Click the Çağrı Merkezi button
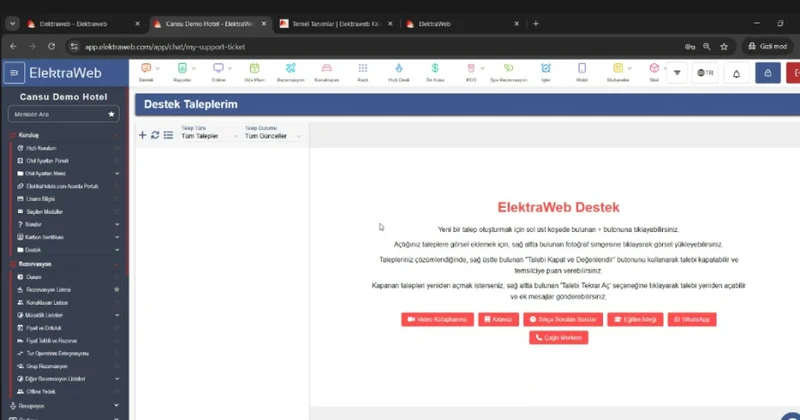Screen dimensions: 800x420 pyautogui.click(x=558, y=338)
